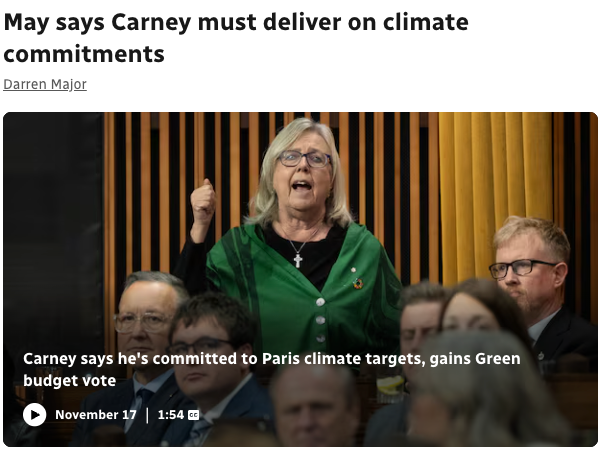The width and height of the screenshot is (600, 450).
Task: Click the closed captions CC icon
Action: pyautogui.click(x=194, y=415)
